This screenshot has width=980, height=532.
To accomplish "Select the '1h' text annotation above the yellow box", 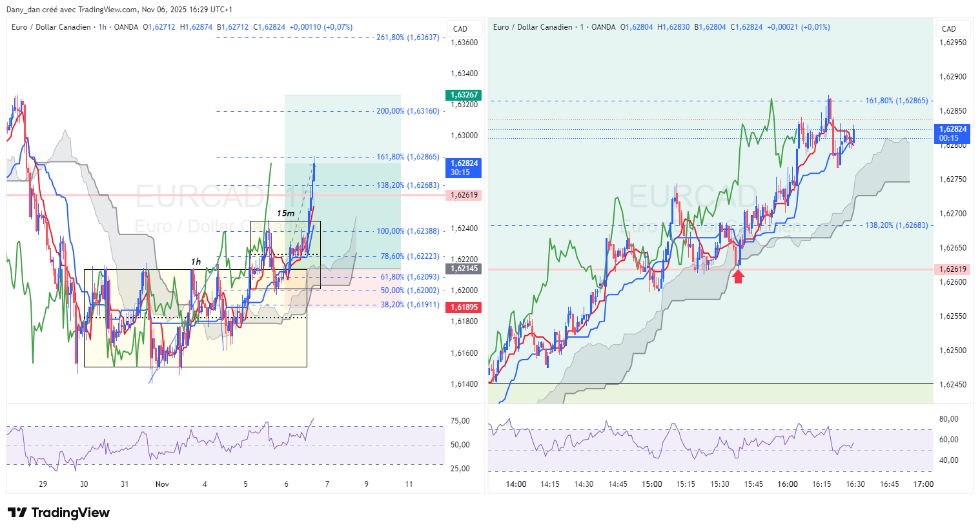I will click(x=196, y=261).
